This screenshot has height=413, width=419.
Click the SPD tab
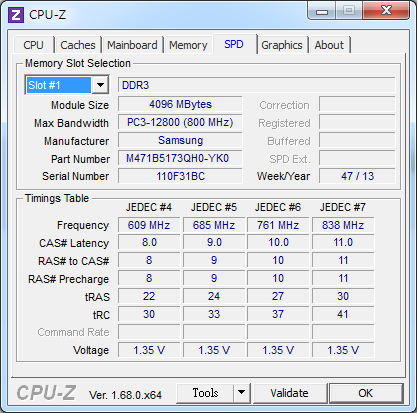click(234, 44)
